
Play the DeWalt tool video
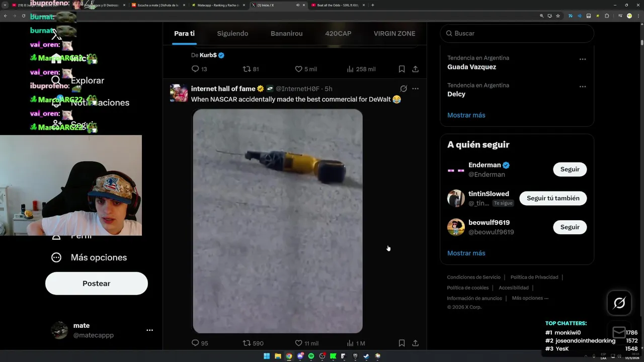[x=278, y=221]
